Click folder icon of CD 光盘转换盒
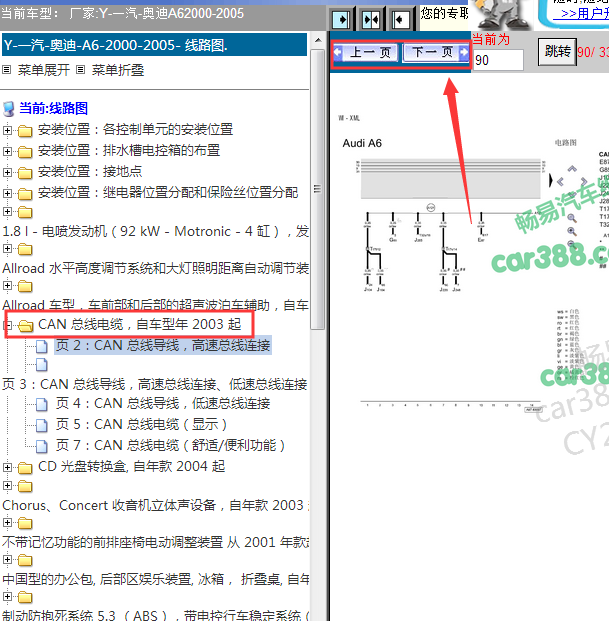Image resolution: width=609 pixels, height=621 pixels. (25, 468)
